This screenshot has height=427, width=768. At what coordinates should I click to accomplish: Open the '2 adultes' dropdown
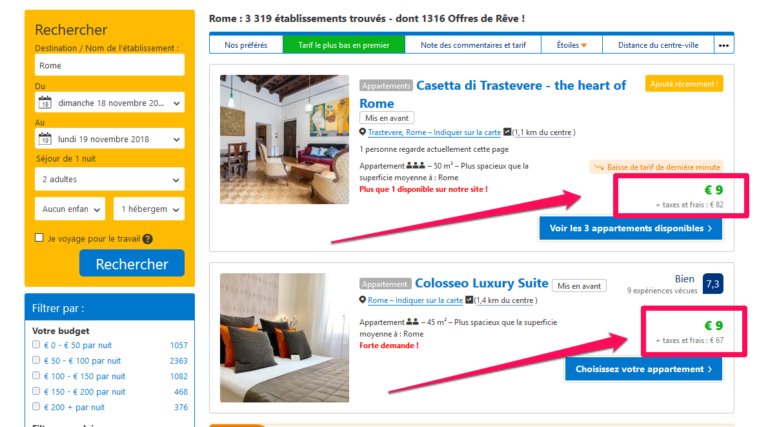(x=110, y=179)
